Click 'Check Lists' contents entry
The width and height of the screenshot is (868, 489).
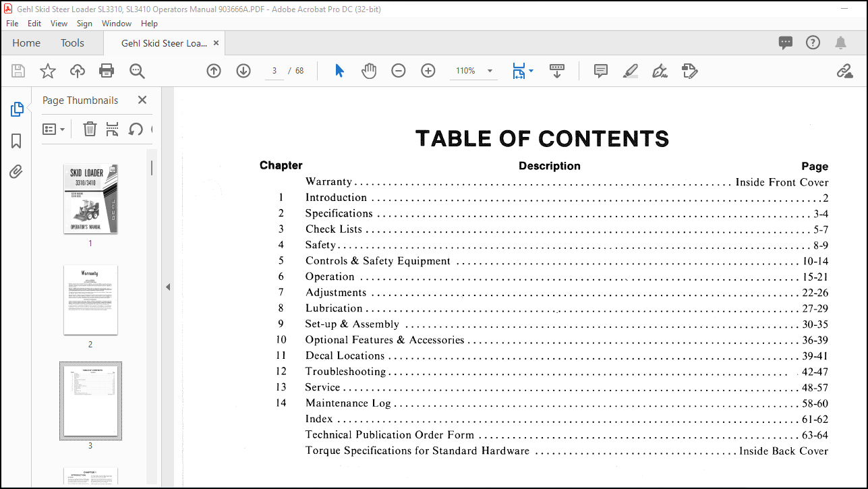(333, 229)
